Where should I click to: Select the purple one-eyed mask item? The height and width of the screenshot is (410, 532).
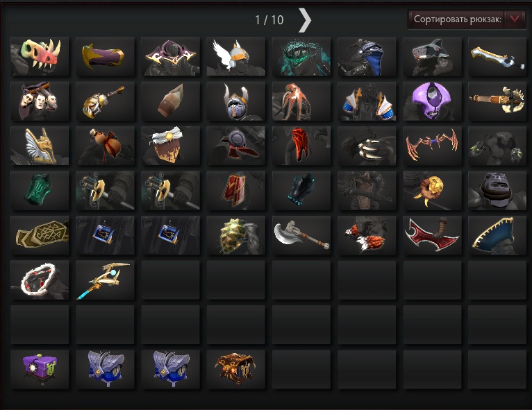432,101
